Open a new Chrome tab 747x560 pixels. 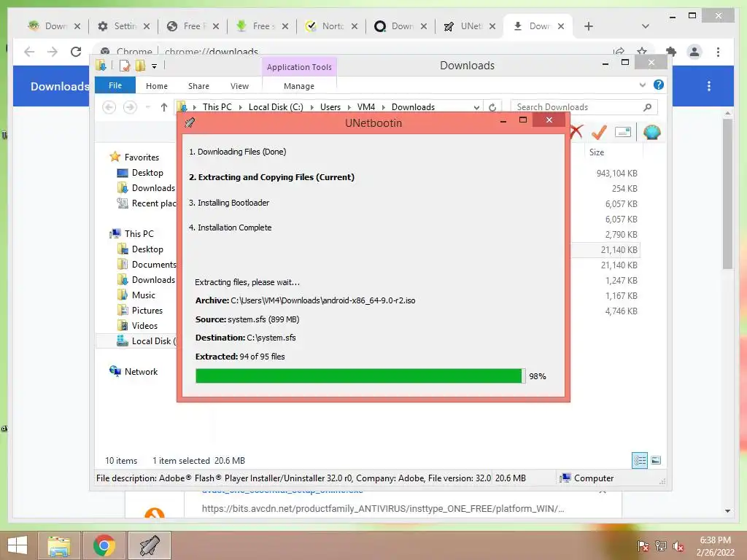tap(589, 26)
